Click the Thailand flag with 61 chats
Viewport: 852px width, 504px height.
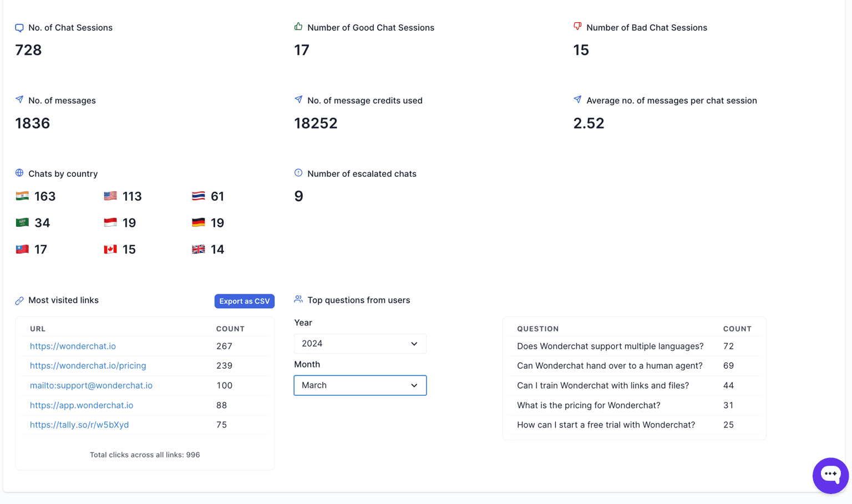[199, 196]
